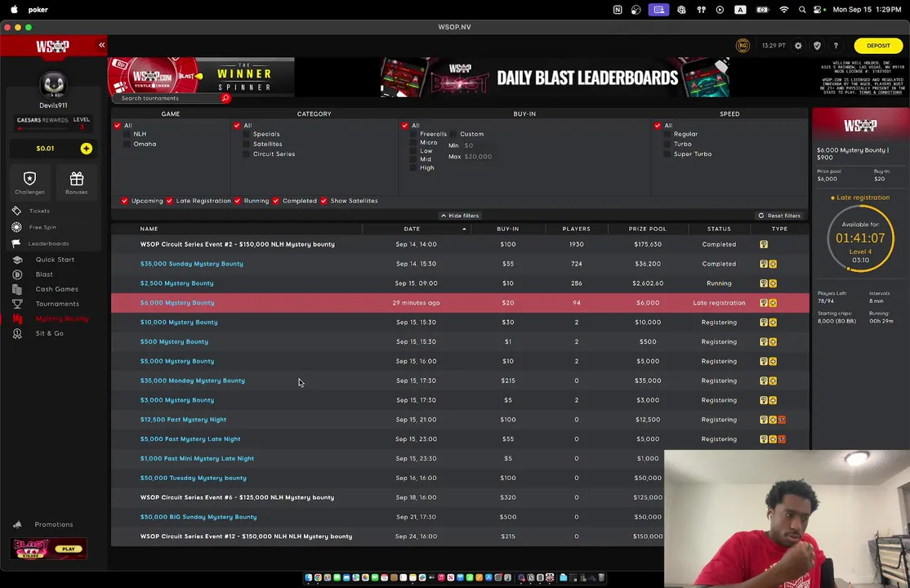Go to Tournaments section
The width and height of the screenshot is (910, 588).
57,304
